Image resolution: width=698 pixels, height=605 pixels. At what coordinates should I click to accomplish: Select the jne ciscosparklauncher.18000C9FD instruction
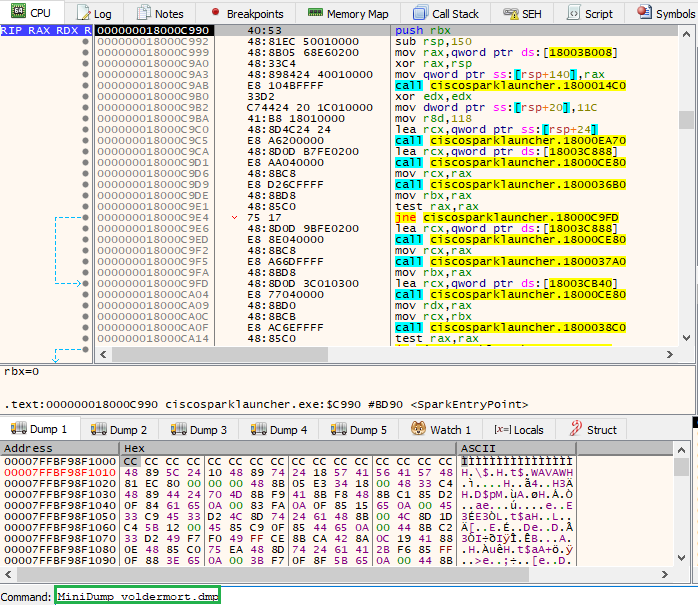(x=507, y=218)
